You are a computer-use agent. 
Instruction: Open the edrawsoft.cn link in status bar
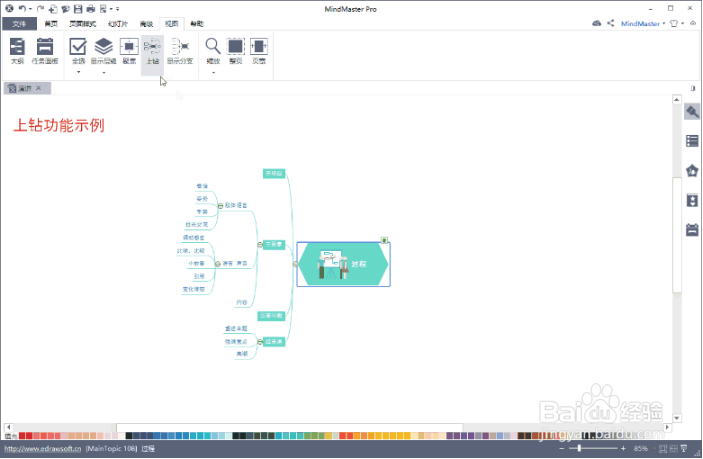[x=43, y=448]
